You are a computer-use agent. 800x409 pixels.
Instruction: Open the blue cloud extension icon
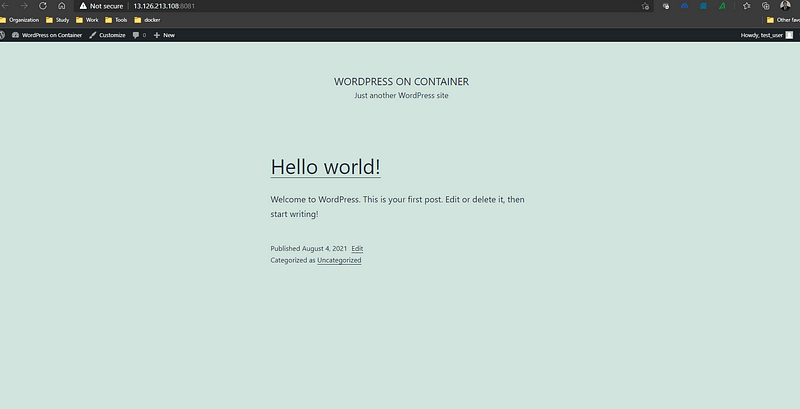click(685, 6)
